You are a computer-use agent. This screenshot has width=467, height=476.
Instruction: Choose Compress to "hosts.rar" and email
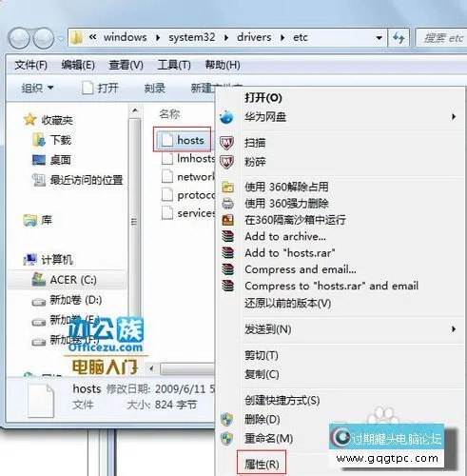(331, 286)
